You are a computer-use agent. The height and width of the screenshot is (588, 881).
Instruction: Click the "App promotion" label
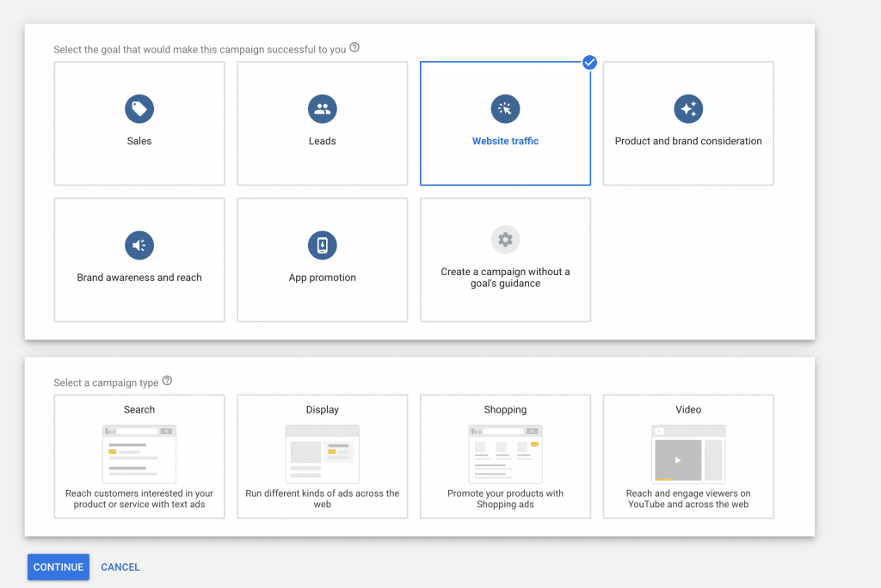323,278
